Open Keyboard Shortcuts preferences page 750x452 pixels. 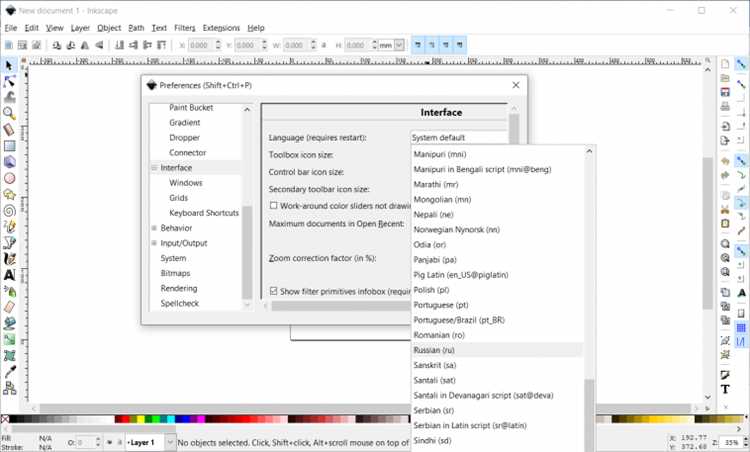tap(204, 213)
